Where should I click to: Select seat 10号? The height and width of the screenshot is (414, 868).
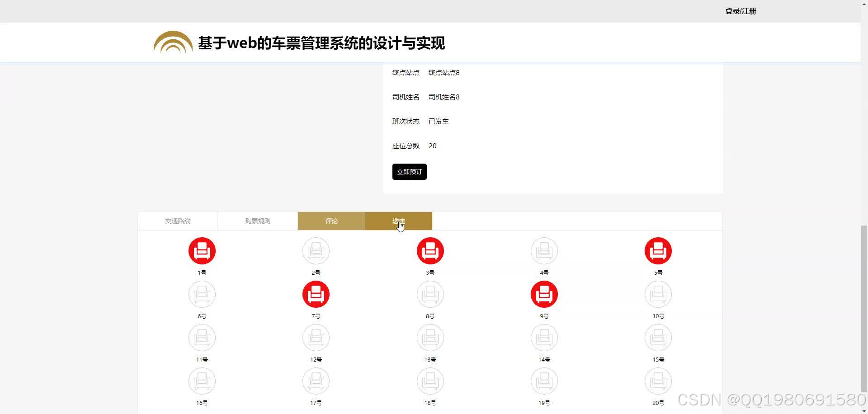[x=658, y=294]
